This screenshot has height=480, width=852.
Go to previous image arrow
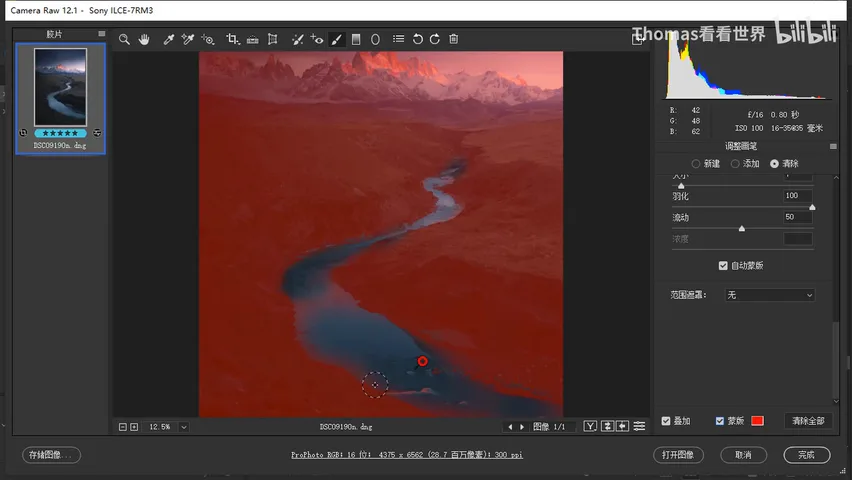[510, 427]
